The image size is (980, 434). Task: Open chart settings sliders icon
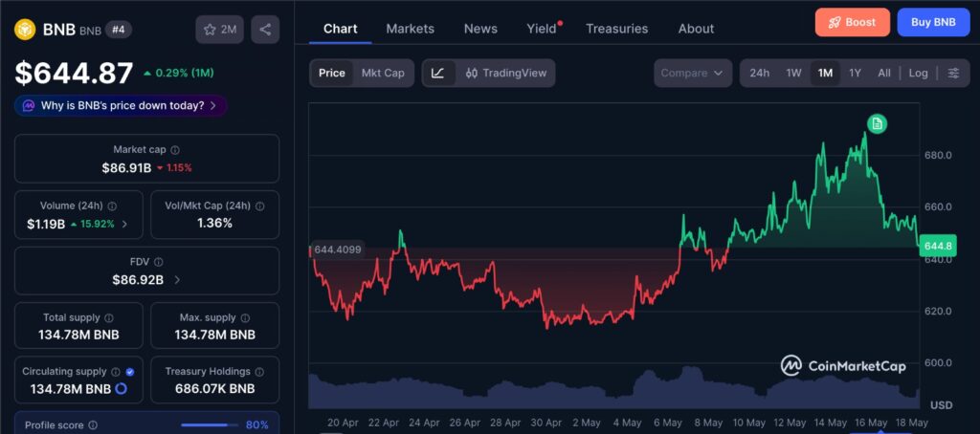953,73
